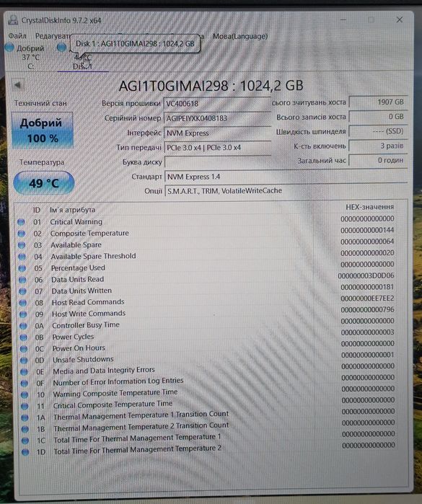Click the interface field NVM Express

tap(217, 133)
